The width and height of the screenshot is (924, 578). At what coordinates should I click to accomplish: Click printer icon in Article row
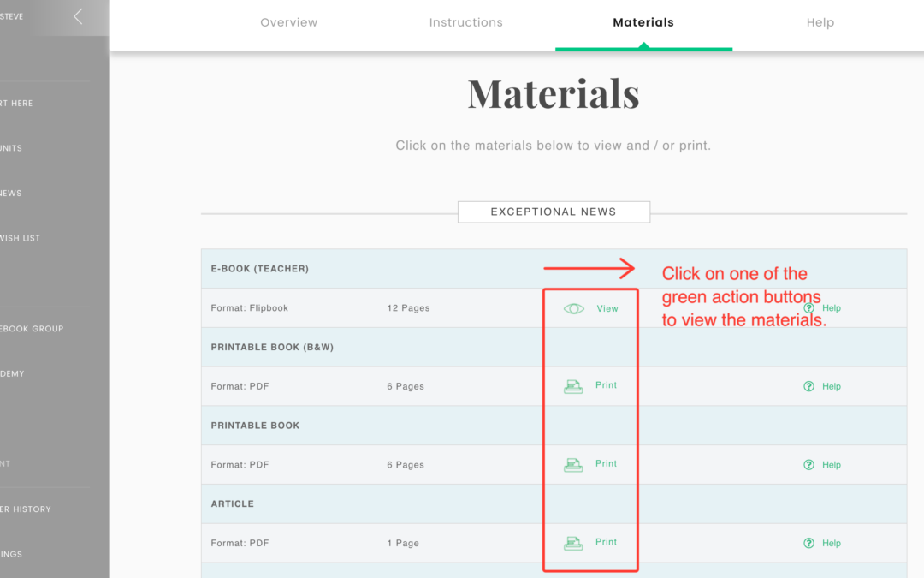coord(573,543)
